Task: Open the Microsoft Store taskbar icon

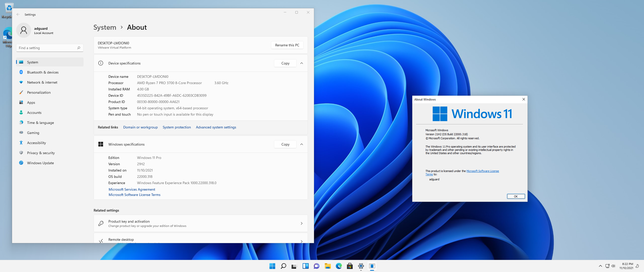Action: tap(350, 266)
